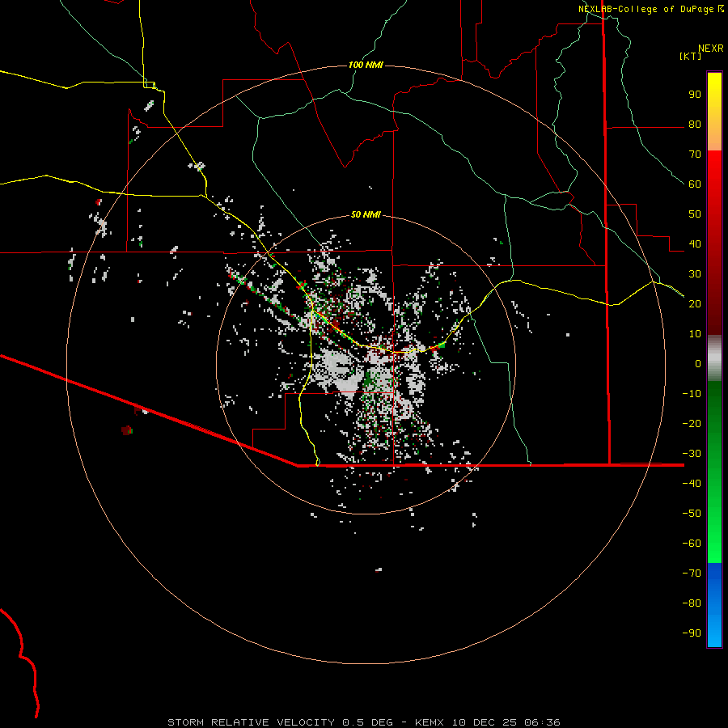Viewport: 728px width, 728px height.
Task: Click the NEXR label above the color scale
Action: coord(710,49)
